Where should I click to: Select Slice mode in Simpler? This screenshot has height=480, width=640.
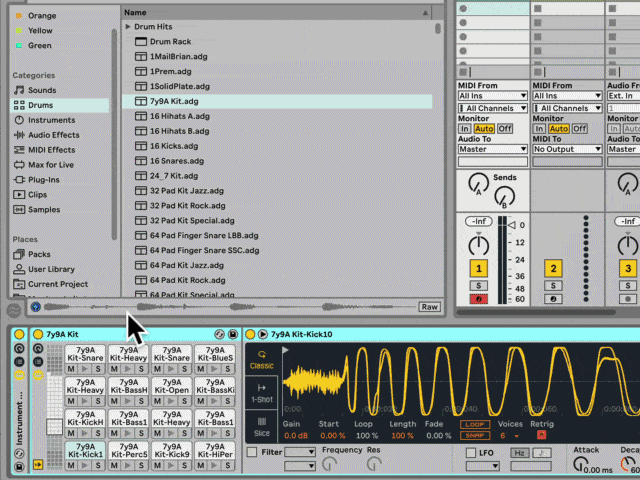[262, 427]
